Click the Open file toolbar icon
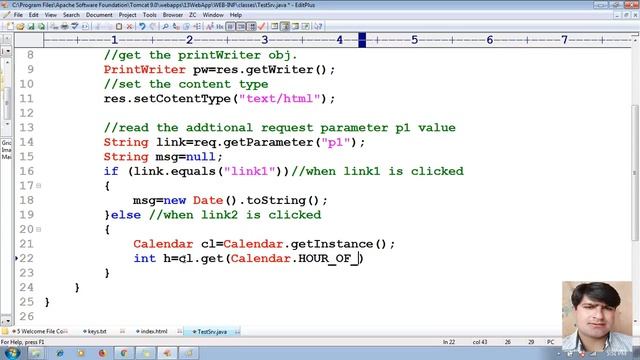 [x=20, y=27]
